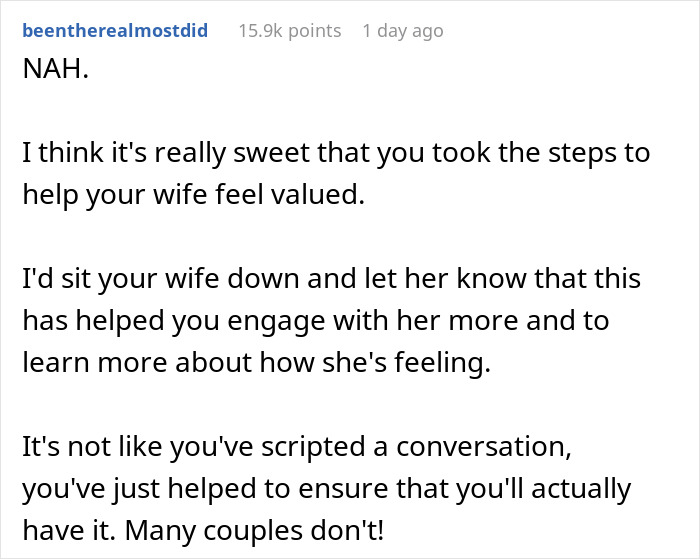Click the sentence "Many couples don't!"
This screenshot has width=700, height=559.
tap(254, 530)
